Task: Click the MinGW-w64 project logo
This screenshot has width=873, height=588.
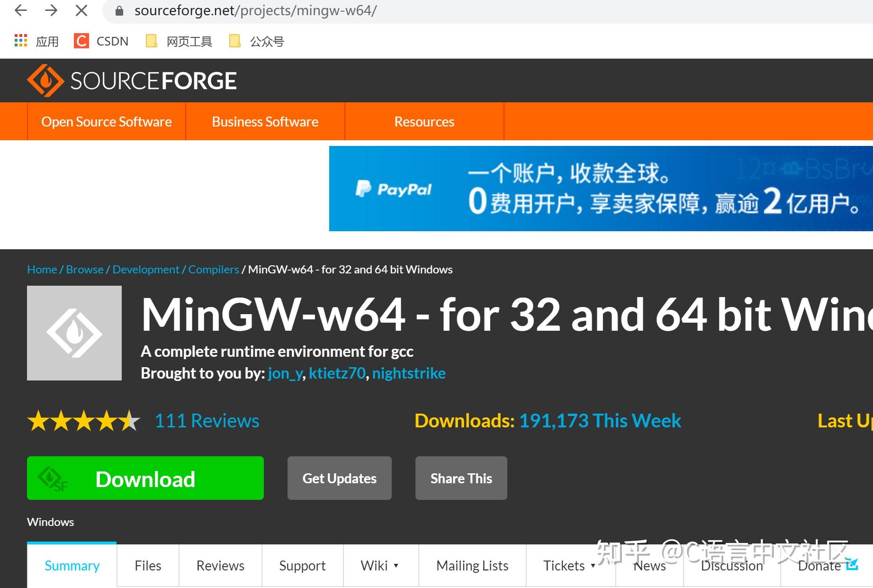Action: [x=74, y=333]
